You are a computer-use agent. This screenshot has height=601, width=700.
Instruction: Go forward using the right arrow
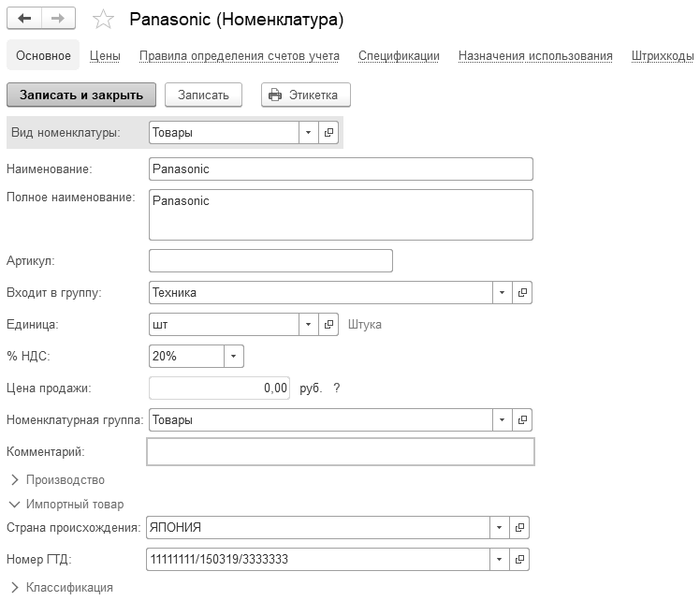pos(58,19)
